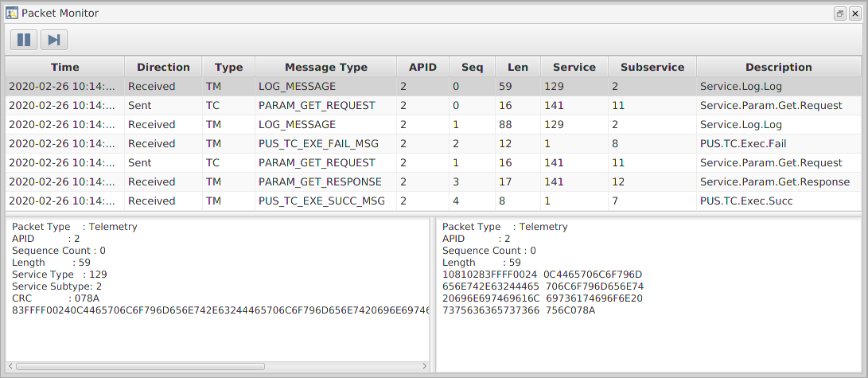
Task: Click the long hex string starting 83FFFF00240C
Action: click(220, 310)
